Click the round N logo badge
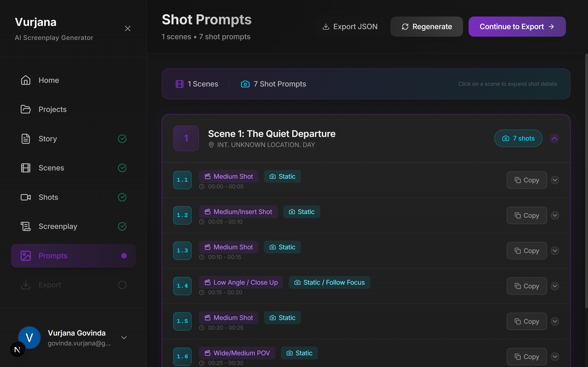Viewport: 588px width, 367px height. 17,350
